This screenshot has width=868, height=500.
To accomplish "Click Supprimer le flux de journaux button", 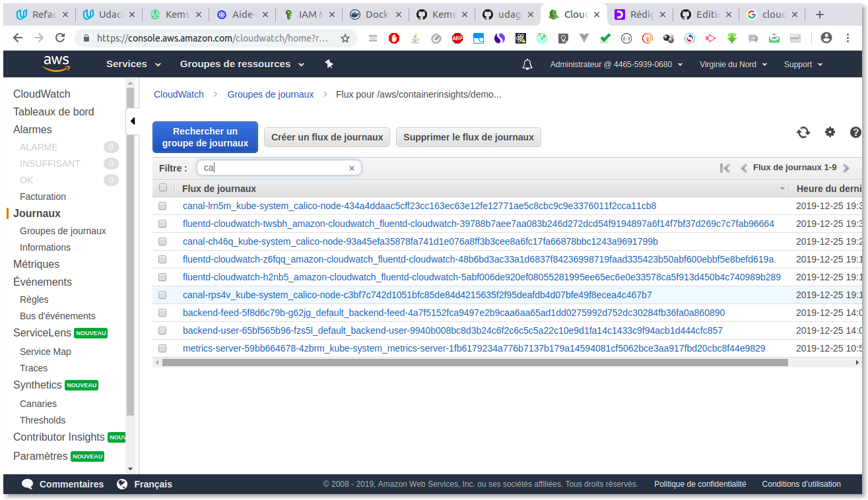I will (x=469, y=137).
